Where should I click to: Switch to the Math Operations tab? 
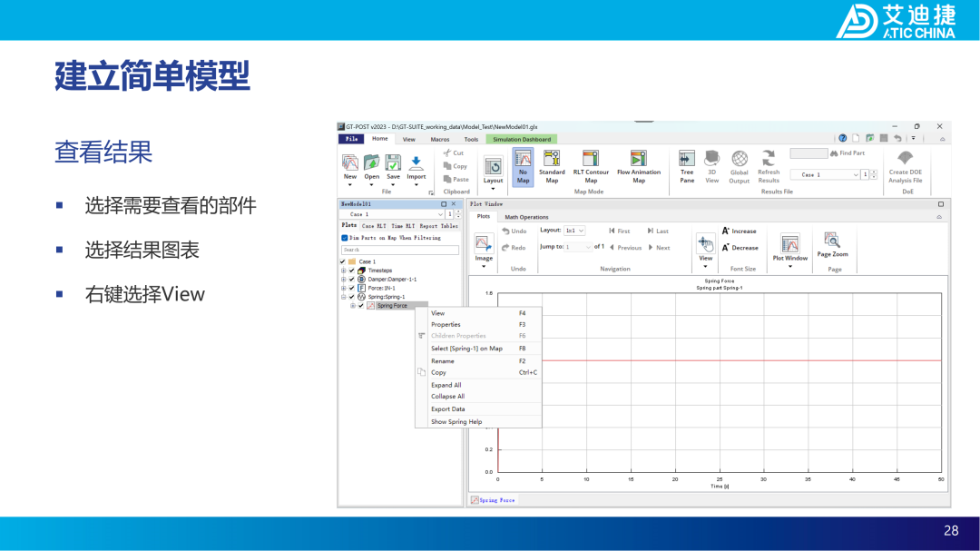pyautogui.click(x=526, y=217)
